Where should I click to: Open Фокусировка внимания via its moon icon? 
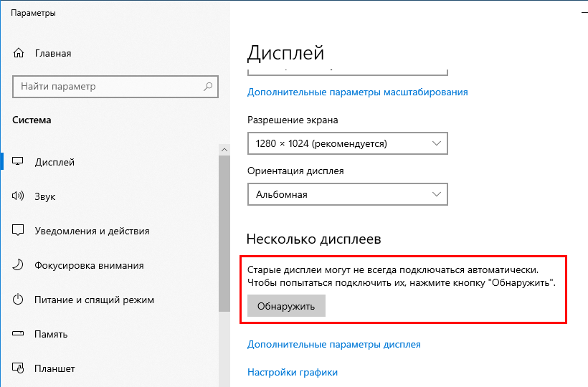tap(19, 265)
